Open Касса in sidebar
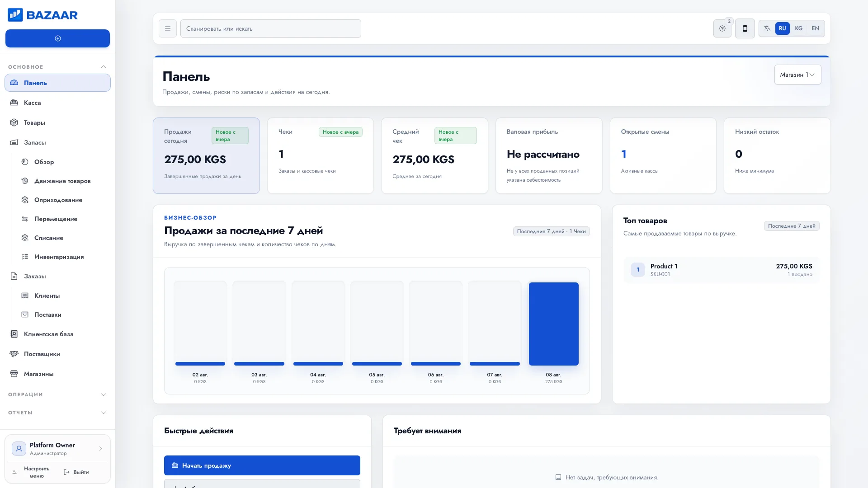 pos(57,103)
